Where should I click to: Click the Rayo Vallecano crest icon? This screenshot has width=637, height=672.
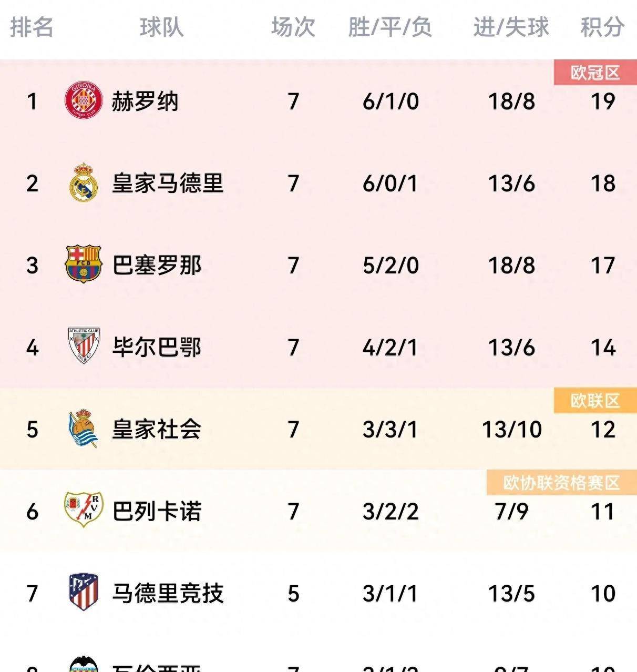click(x=84, y=510)
